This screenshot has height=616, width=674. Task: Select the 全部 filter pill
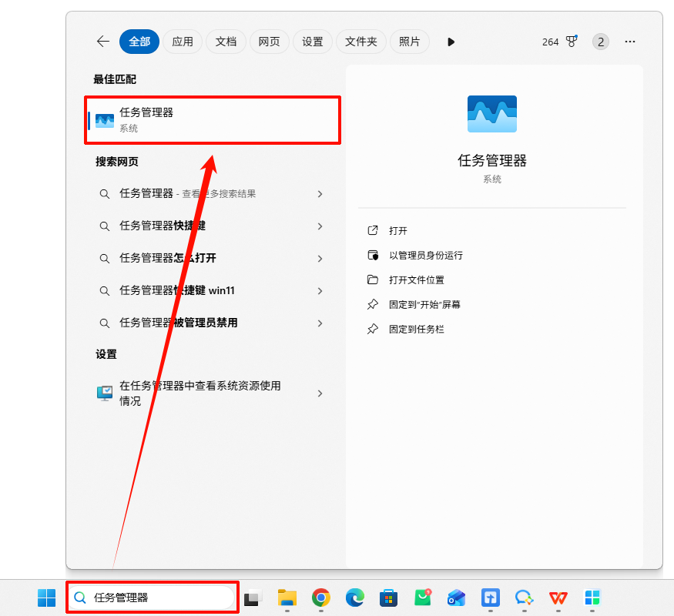pos(139,42)
